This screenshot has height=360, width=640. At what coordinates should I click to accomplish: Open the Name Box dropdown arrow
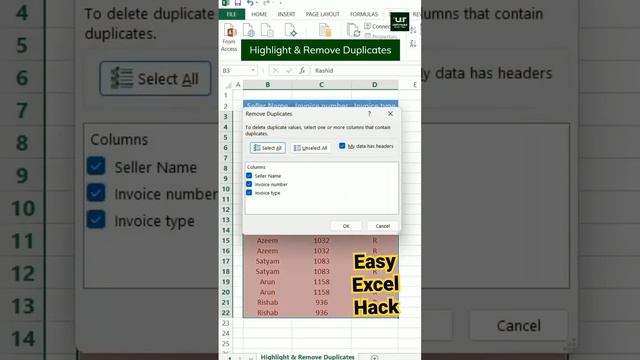pos(253,71)
